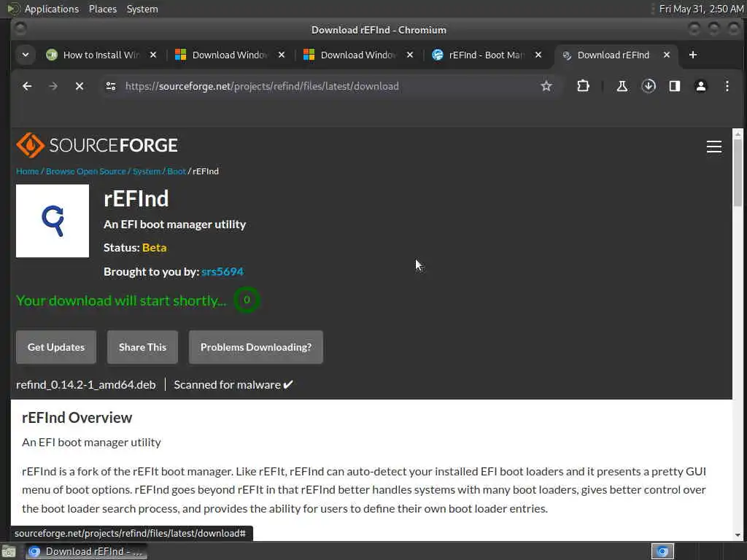747x560 pixels.
Task: Click the Status: Beta text
Action: point(135,248)
